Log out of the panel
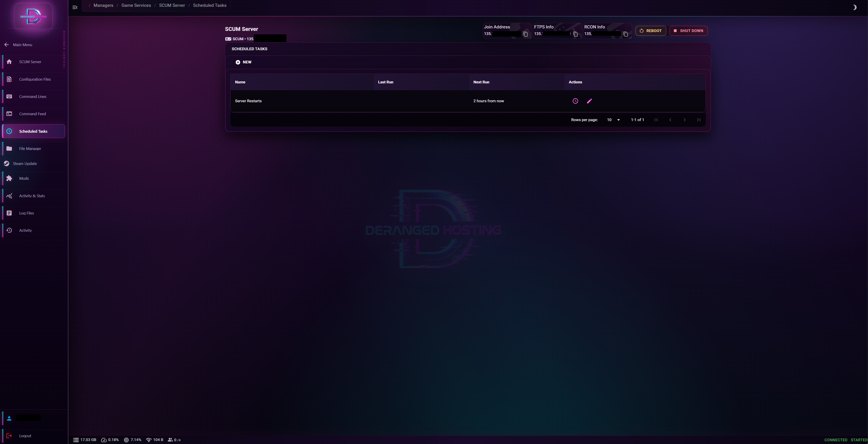This screenshot has width=868, height=444. (x=33, y=436)
